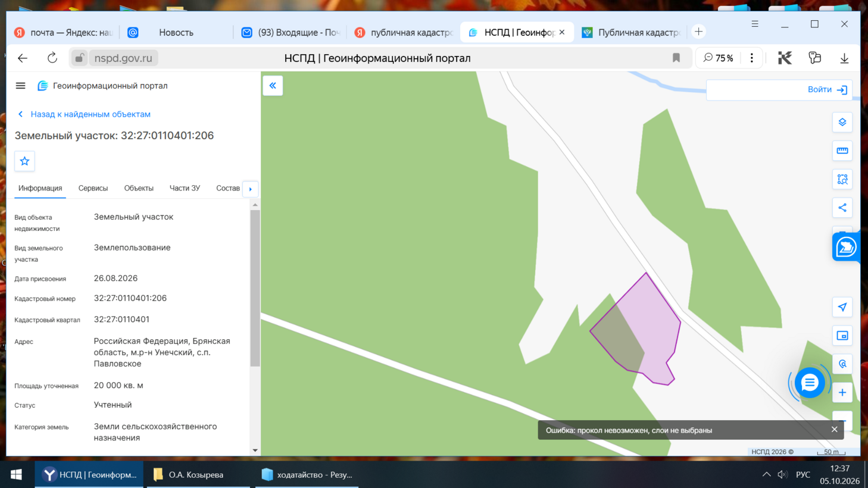Viewport: 868px width, 488px height.
Task: Select the Части ЗУ tab
Action: click(x=185, y=188)
